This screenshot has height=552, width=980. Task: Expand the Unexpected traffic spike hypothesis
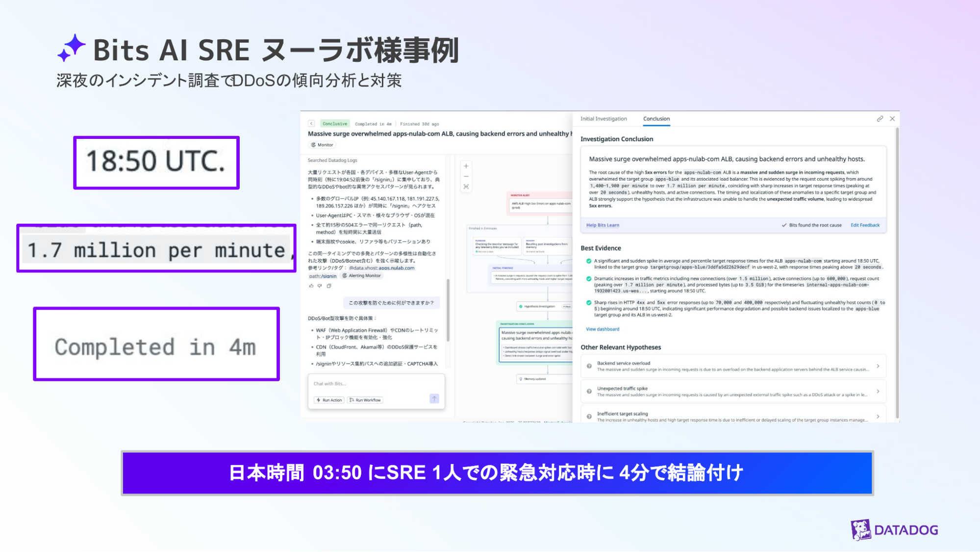pos(878,391)
